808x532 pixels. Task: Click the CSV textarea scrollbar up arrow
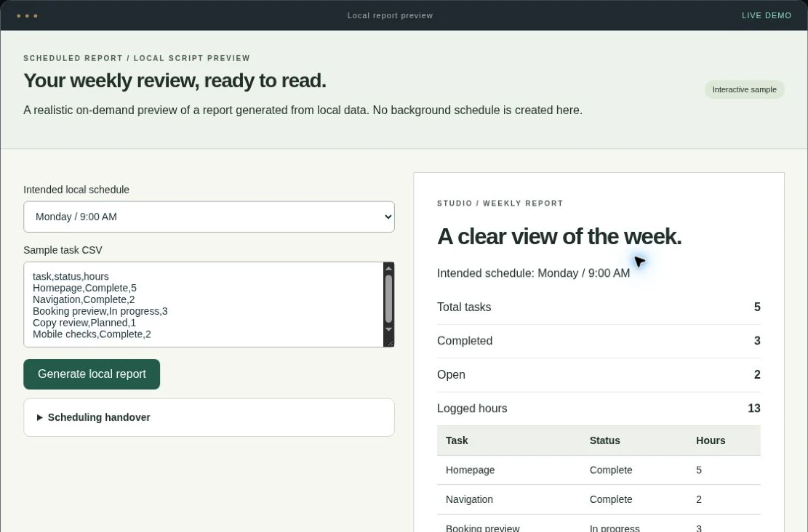pos(389,268)
